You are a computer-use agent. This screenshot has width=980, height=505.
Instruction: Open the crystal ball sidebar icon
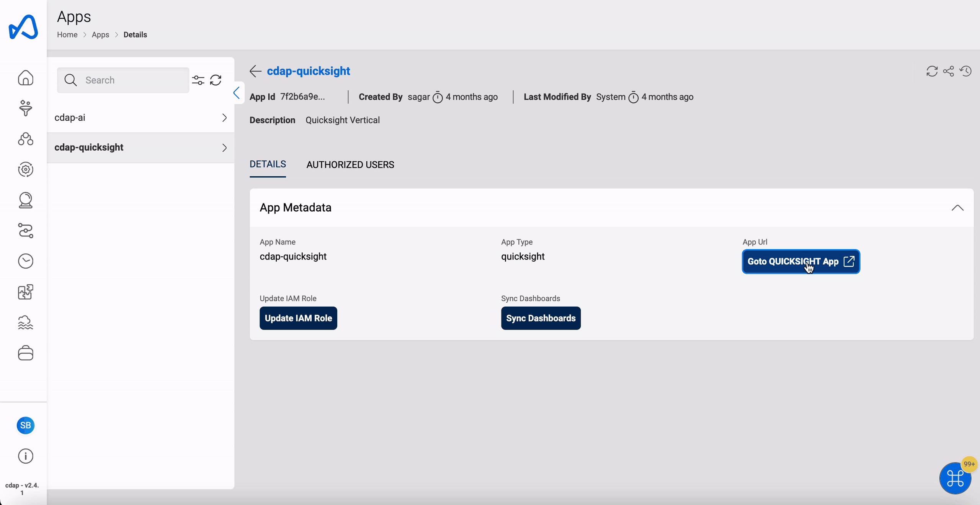[26, 200]
